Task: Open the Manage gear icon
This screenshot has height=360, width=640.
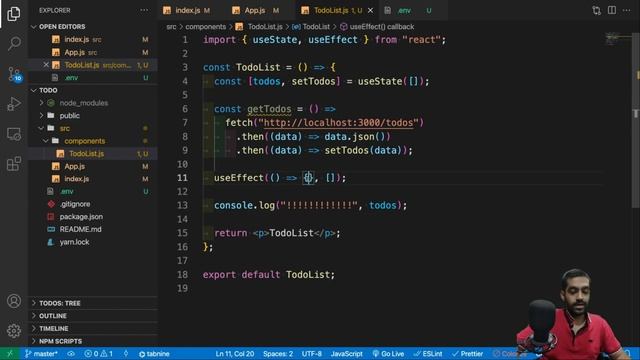Action: pyautogui.click(x=14, y=331)
